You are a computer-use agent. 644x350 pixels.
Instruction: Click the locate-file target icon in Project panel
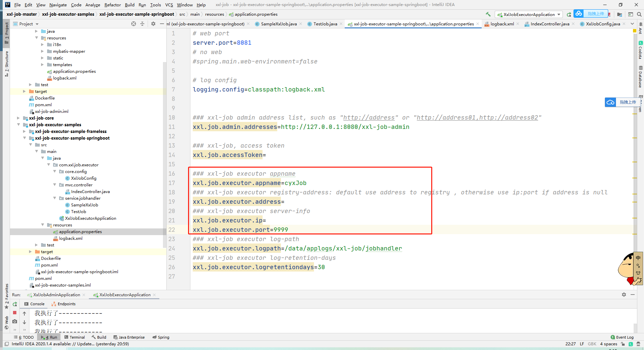tap(134, 24)
